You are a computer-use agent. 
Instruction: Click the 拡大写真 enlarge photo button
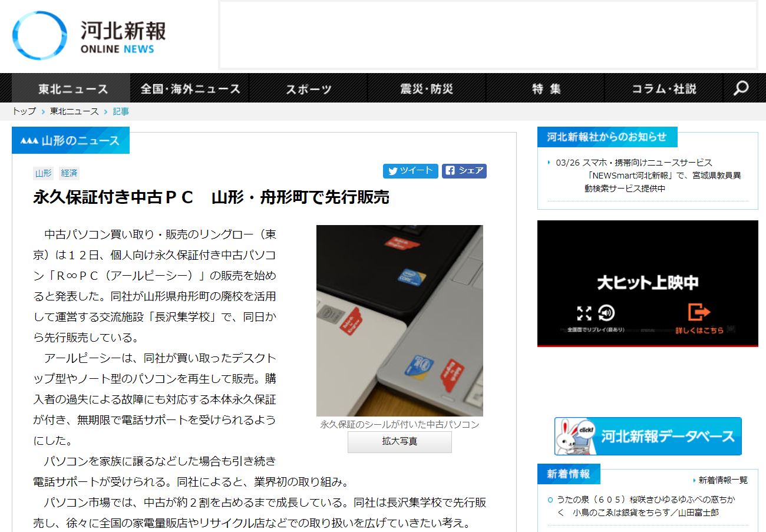[399, 441]
